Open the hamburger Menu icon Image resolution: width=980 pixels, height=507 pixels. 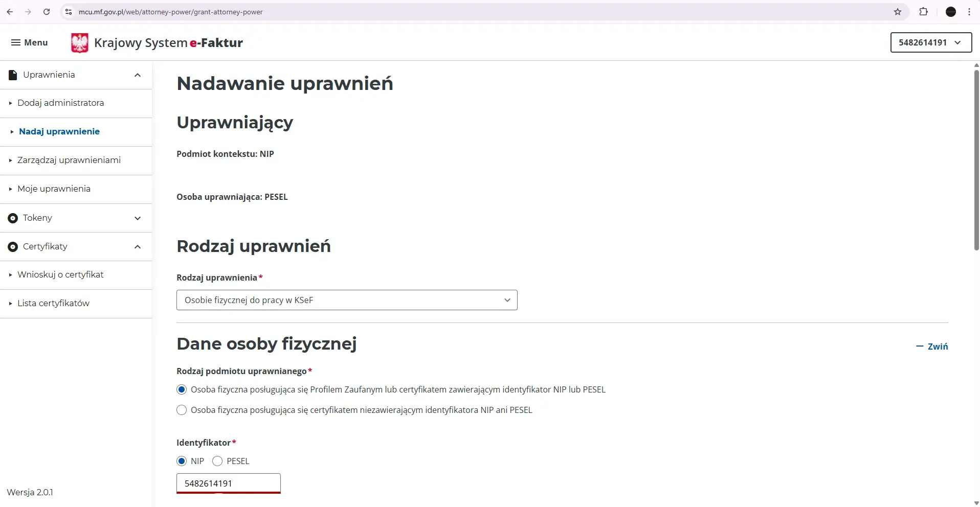(17, 42)
